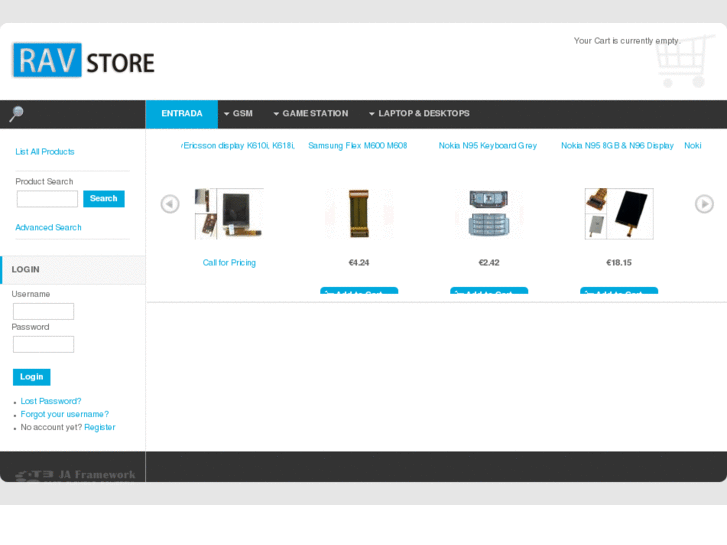
Task: Open the Call for Pricing link
Action: tap(229, 263)
